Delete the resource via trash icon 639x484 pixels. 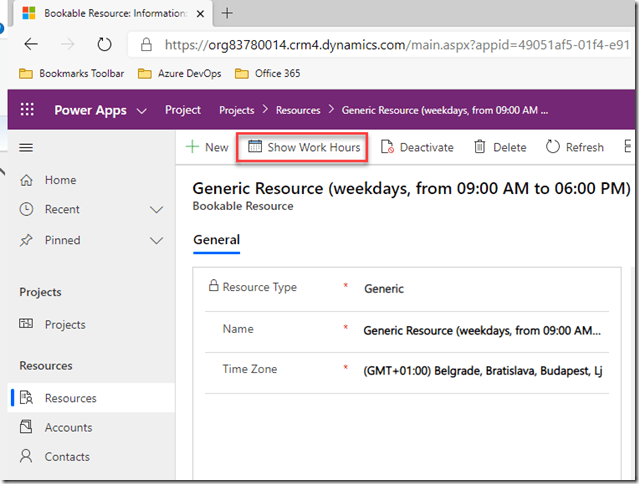pyautogui.click(x=500, y=147)
